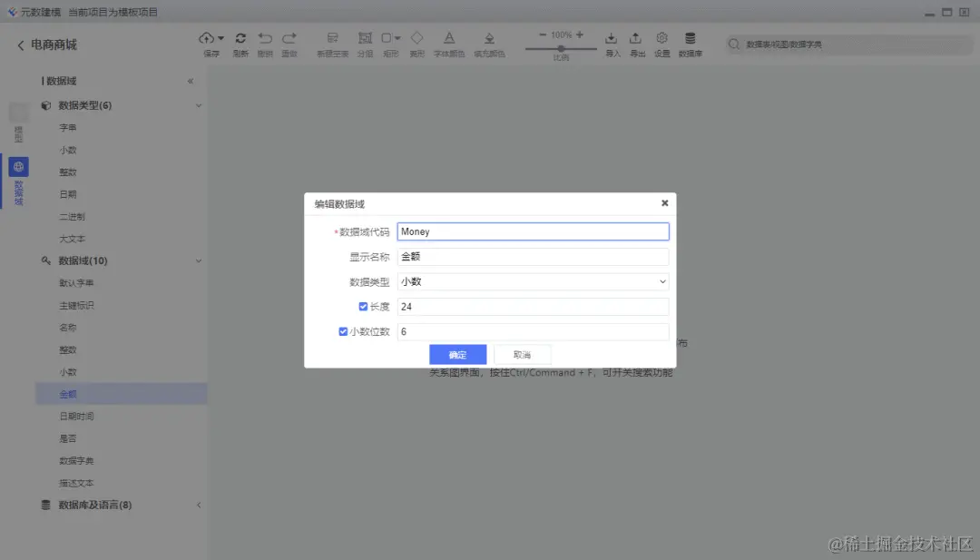Click the cube icon beside 数据类型(6)
This screenshot has width=980, height=560.
pyautogui.click(x=45, y=105)
